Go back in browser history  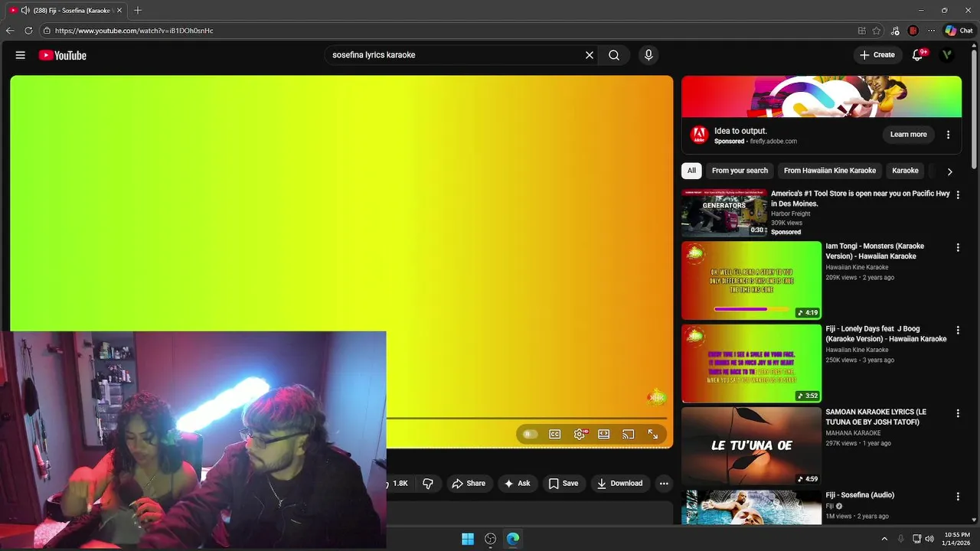(10, 31)
